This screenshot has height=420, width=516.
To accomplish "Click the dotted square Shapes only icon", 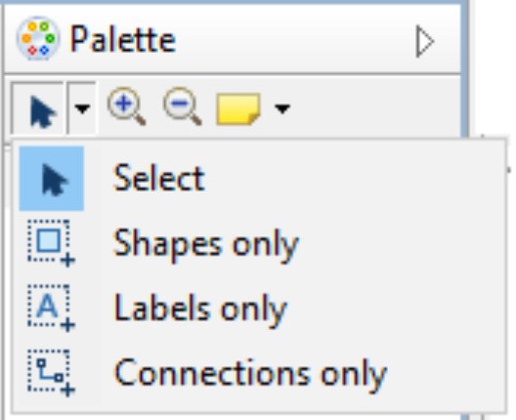I will pyautogui.click(x=51, y=243).
